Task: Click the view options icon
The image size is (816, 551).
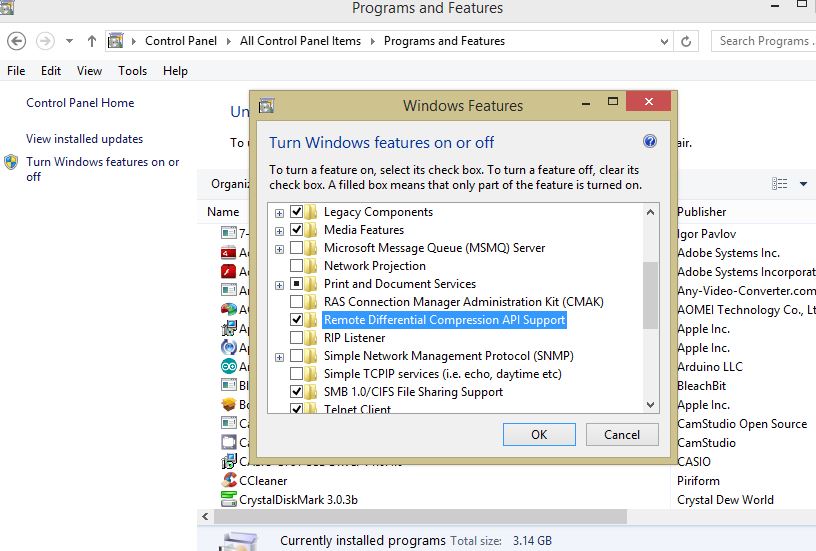Action: click(x=779, y=184)
